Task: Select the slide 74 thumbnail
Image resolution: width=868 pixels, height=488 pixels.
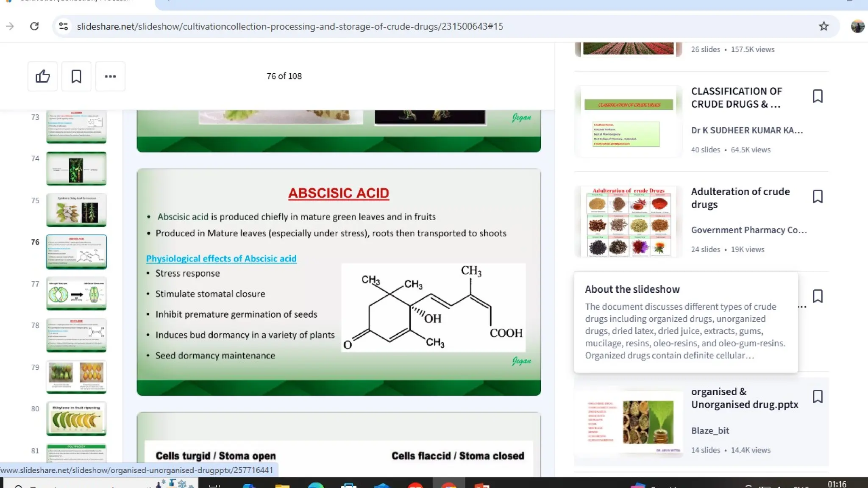Action: click(76, 169)
